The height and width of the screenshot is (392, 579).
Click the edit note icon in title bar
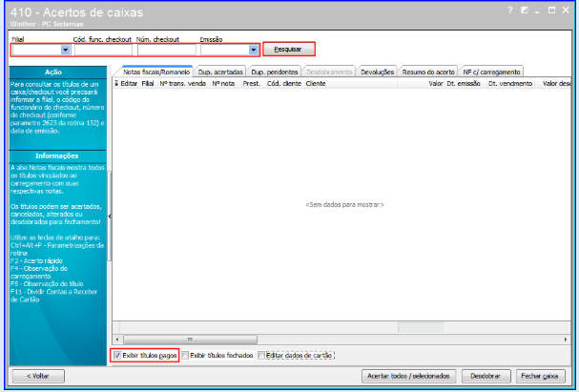tap(525, 10)
